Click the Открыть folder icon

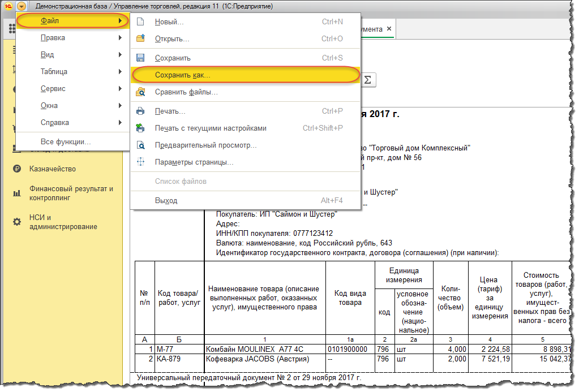[x=140, y=38]
